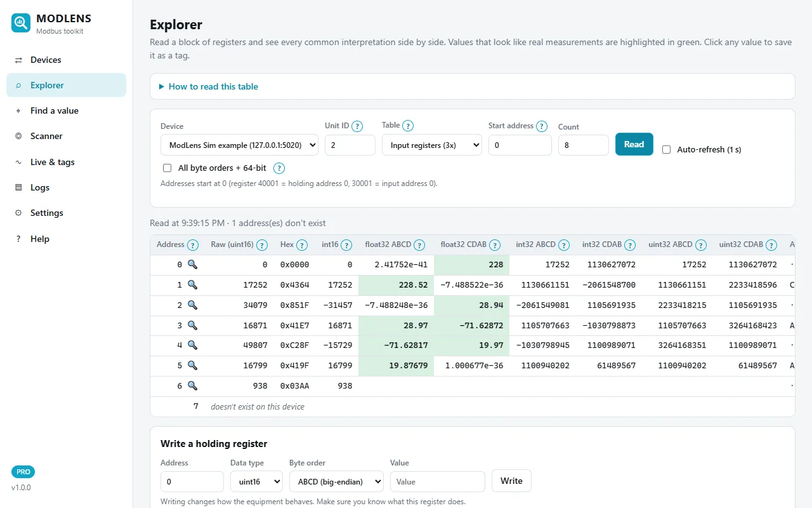
Task: Click the magnifier icon for address 2
Action: (x=192, y=305)
